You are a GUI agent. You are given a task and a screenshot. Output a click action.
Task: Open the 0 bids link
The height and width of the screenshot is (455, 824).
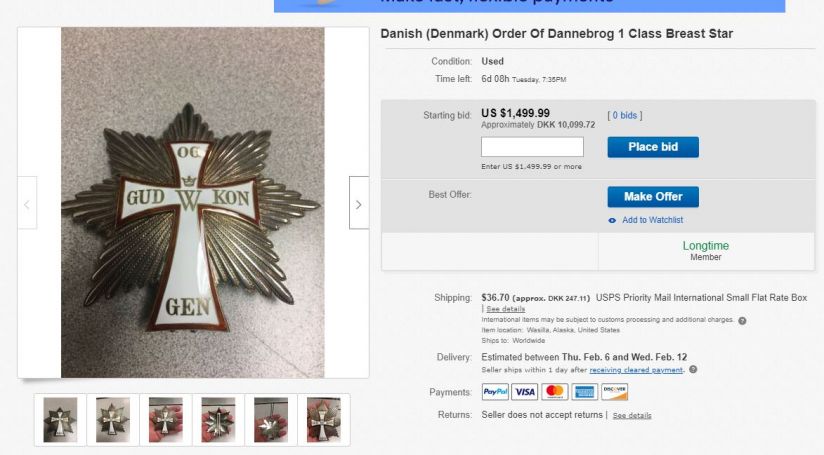(x=625, y=116)
